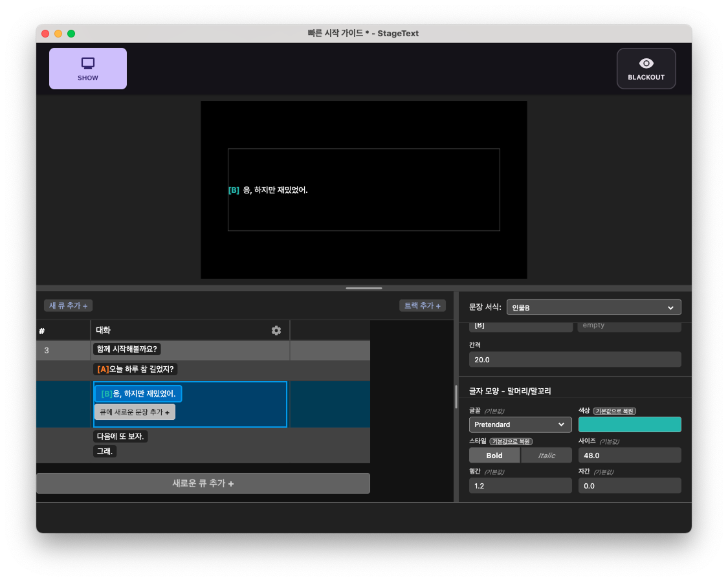Toggle blackout mode for the output

[x=646, y=68]
